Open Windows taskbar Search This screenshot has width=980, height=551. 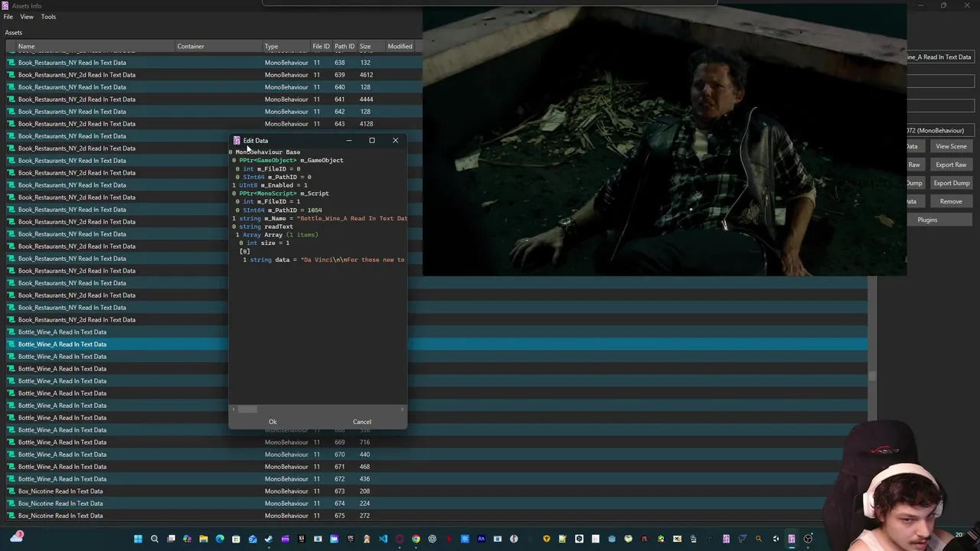tap(155, 539)
